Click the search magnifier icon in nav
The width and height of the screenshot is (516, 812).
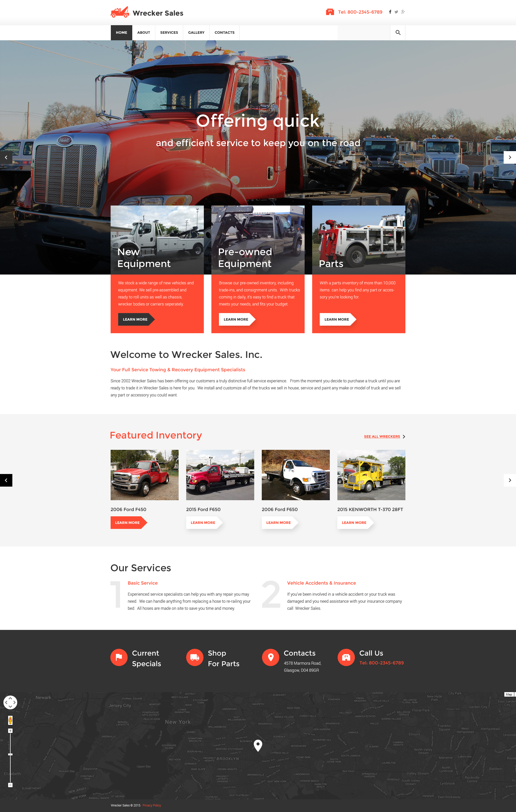pos(397,32)
